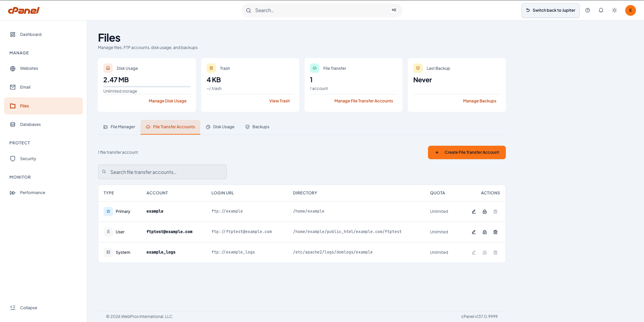Edit the example primary account
644x322 pixels.
click(x=474, y=212)
